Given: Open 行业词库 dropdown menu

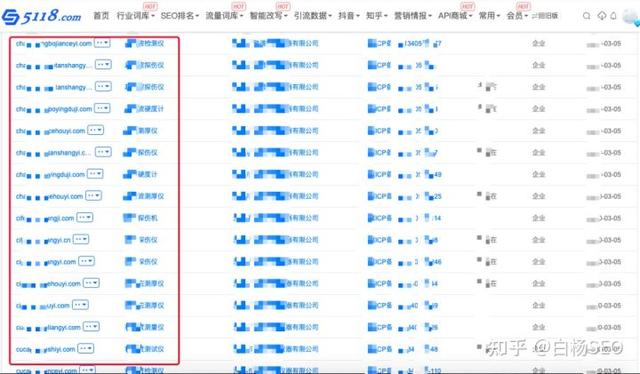Looking at the screenshot, I should tap(136, 16).
